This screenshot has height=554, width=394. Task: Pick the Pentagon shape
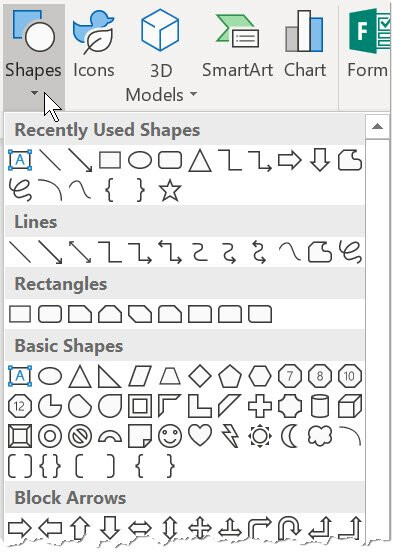pos(230,376)
